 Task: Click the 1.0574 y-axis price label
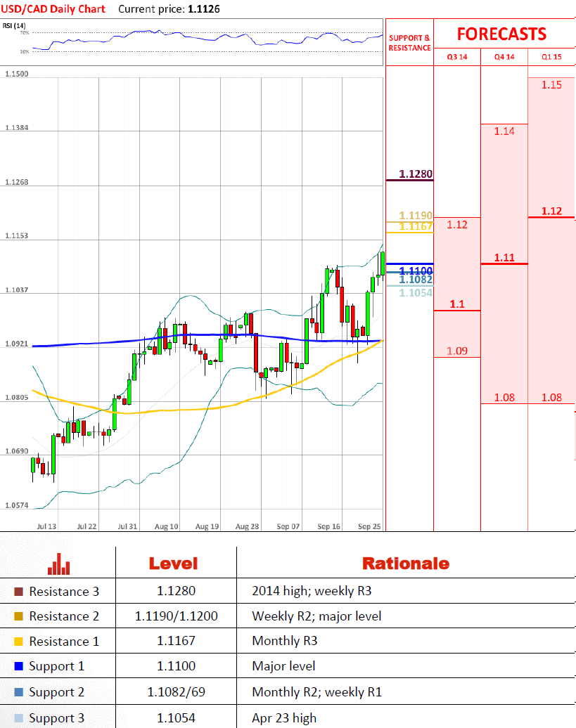tap(17, 506)
